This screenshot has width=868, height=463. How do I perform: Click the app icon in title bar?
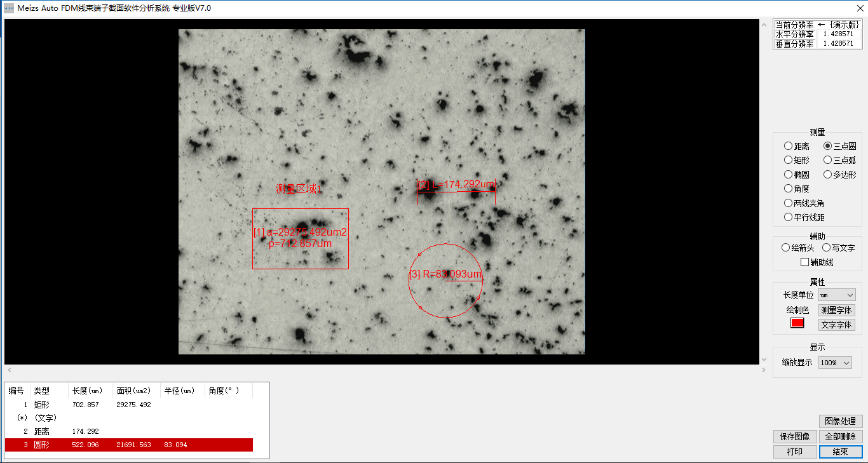[x=9, y=8]
